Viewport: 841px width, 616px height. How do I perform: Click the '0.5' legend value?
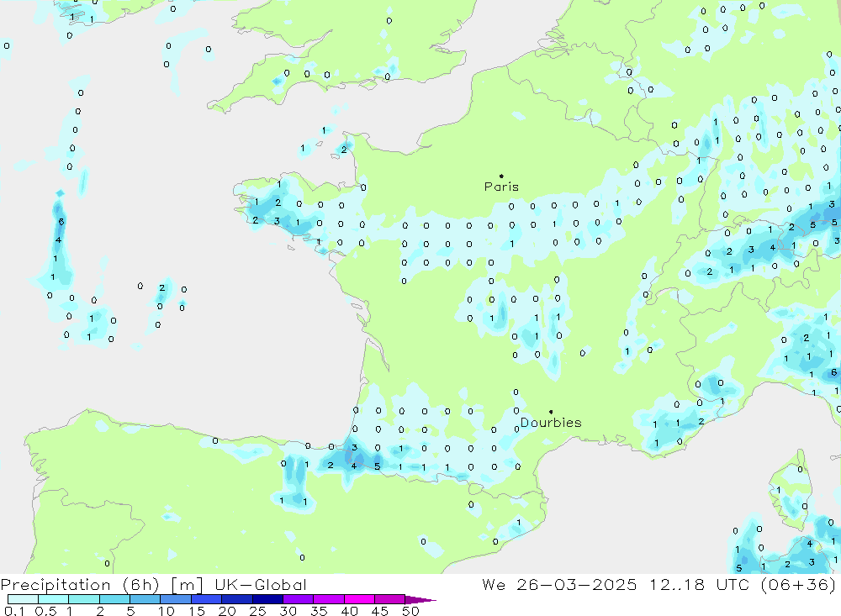coord(45,611)
